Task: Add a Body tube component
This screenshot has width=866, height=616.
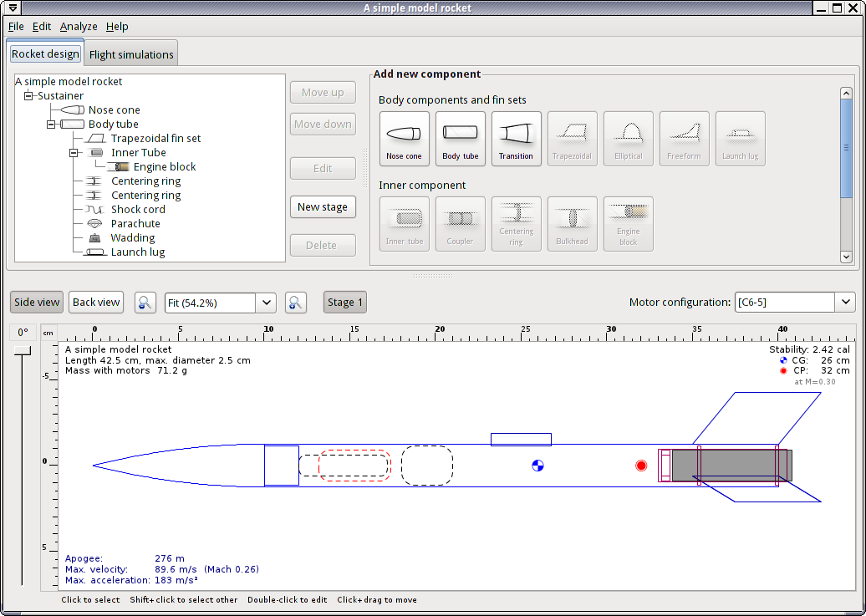Action: (x=460, y=139)
